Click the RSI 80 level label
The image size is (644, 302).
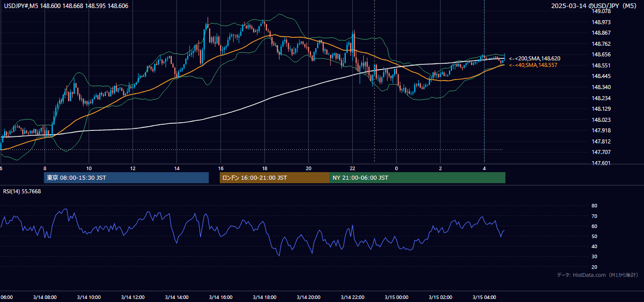pyautogui.click(x=594, y=206)
